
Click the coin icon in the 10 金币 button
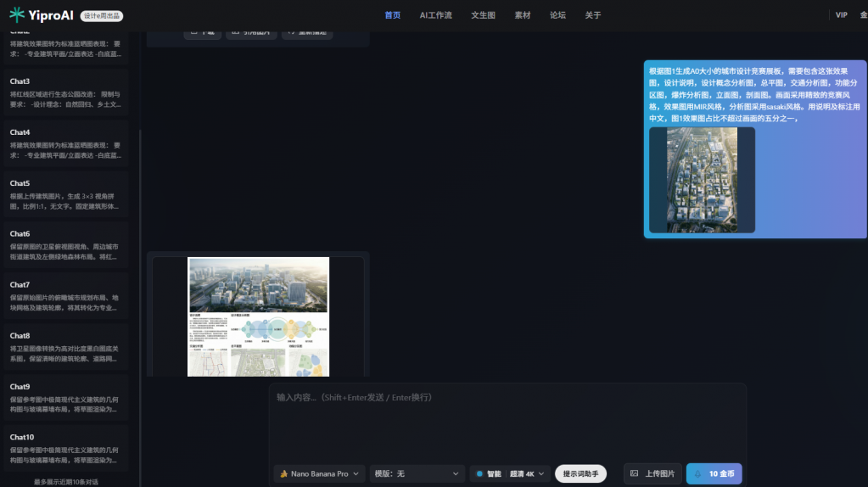click(x=697, y=473)
